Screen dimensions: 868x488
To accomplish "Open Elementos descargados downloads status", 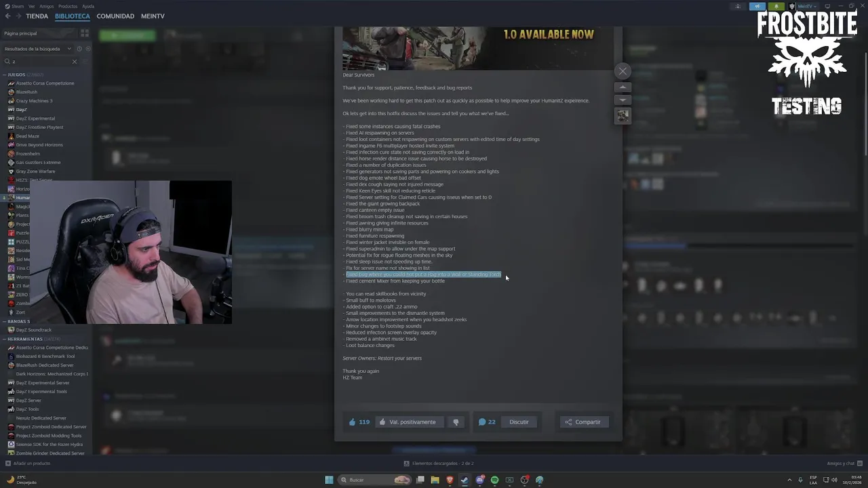I will [439, 464].
